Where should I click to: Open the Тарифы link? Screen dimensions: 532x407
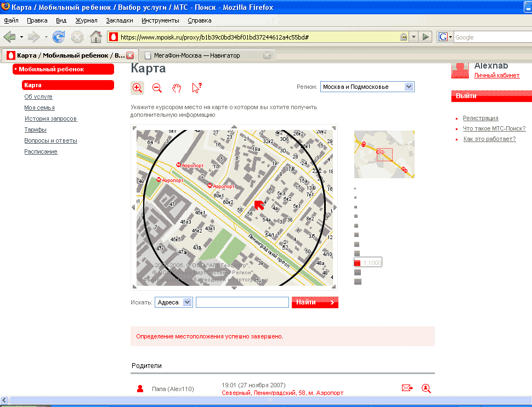point(35,129)
